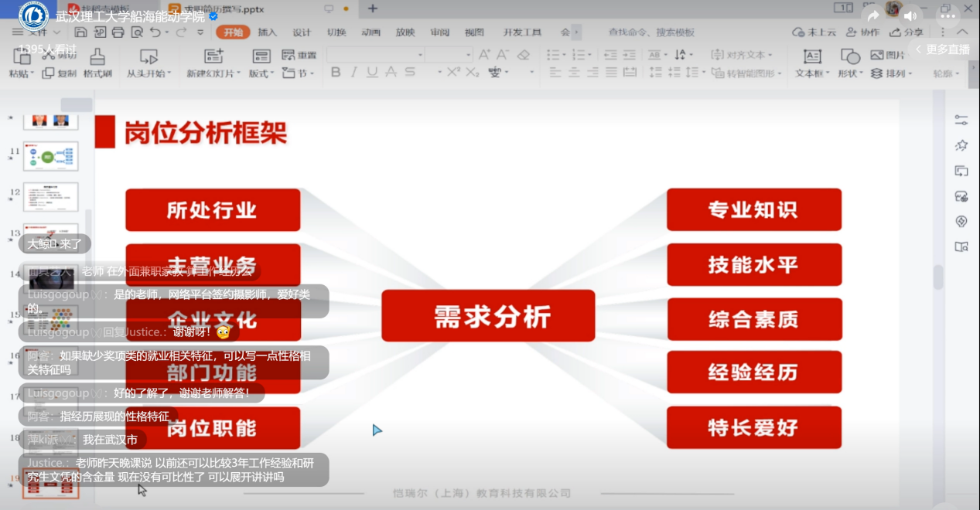This screenshot has width=980, height=510.
Task: Select slide 12 thumbnail in panel
Action: point(51,197)
